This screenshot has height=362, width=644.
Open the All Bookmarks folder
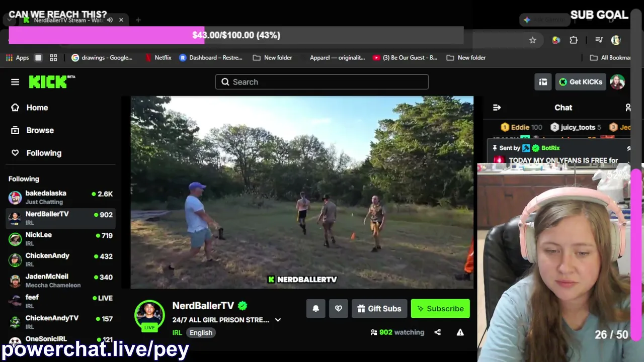[611, 58]
